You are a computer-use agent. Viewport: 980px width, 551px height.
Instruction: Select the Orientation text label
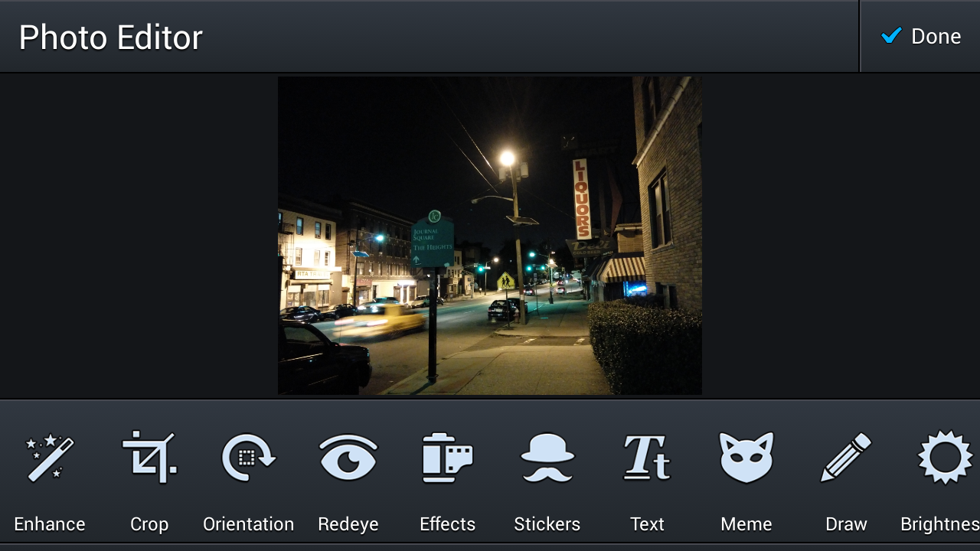pos(249,524)
